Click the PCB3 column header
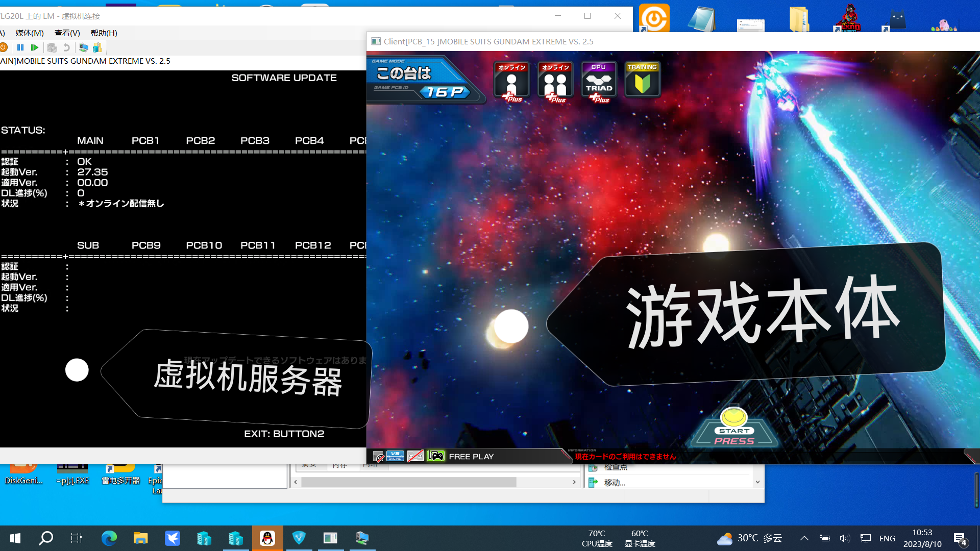 pyautogui.click(x=255, y=140)
